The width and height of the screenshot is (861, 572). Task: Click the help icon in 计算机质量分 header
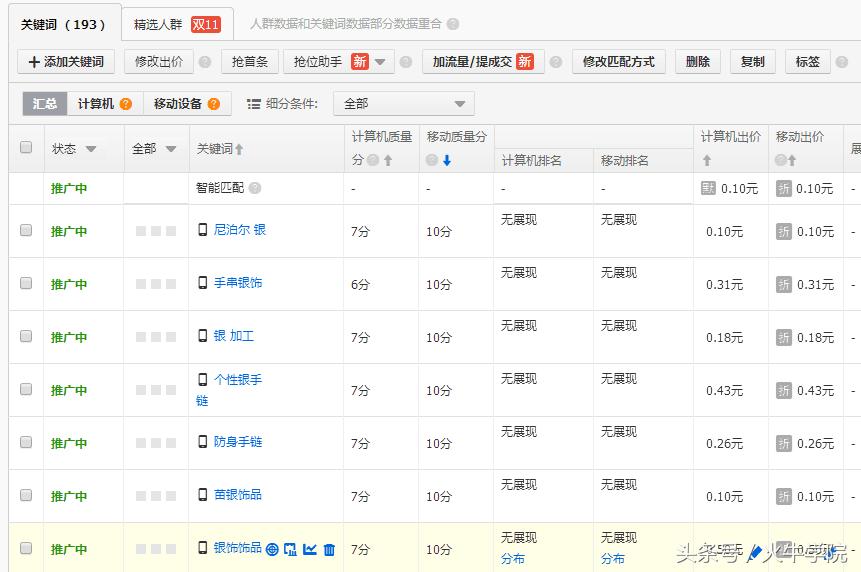tap(373, 160)
